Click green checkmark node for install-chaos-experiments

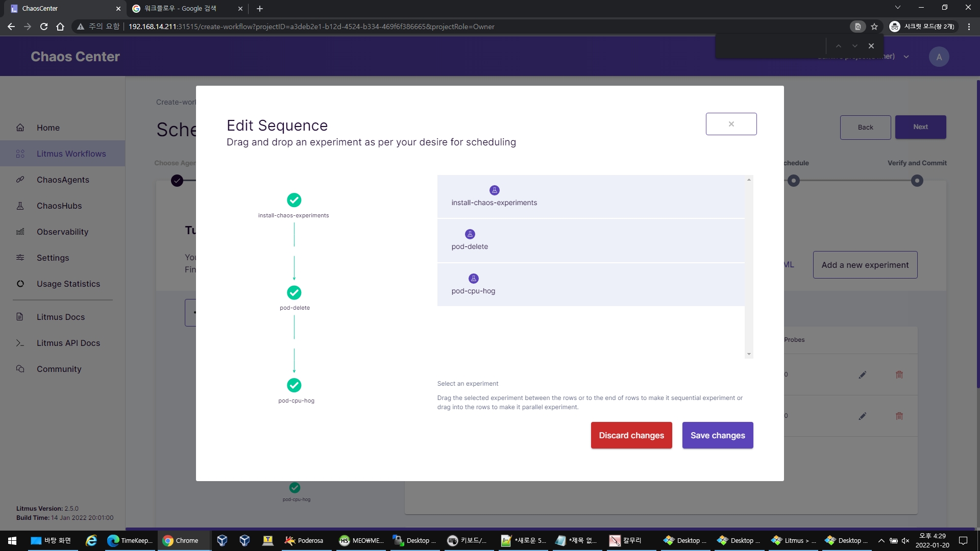(294, 200)
